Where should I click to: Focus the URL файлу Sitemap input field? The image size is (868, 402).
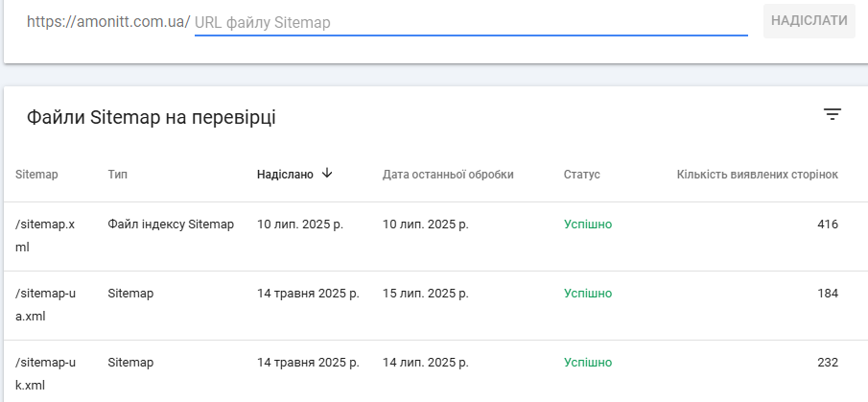(471, 22)
